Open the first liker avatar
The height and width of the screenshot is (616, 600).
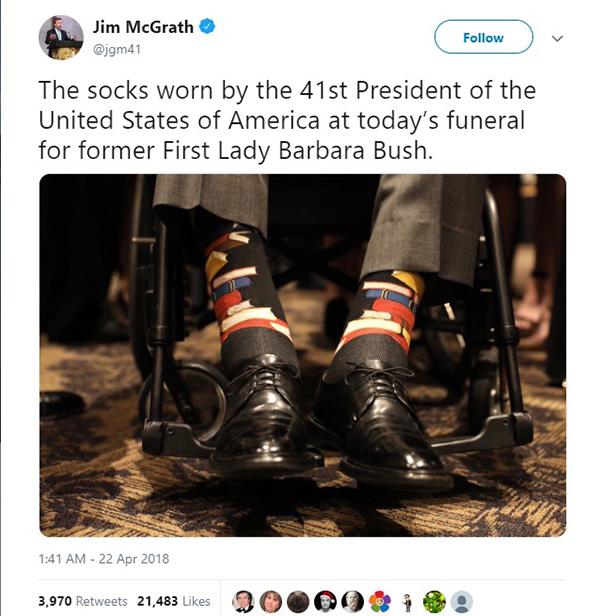point(244,601)
